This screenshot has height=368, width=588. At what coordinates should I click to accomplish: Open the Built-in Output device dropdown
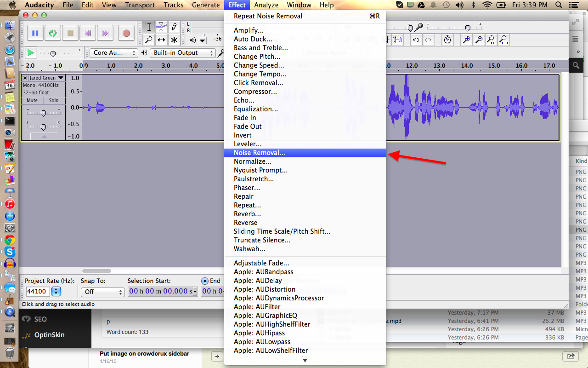click(x=183, y=53)
